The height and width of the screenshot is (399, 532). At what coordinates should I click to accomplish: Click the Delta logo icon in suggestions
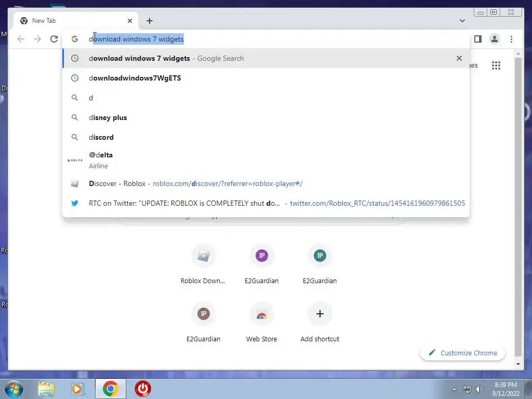pos(75,160)
